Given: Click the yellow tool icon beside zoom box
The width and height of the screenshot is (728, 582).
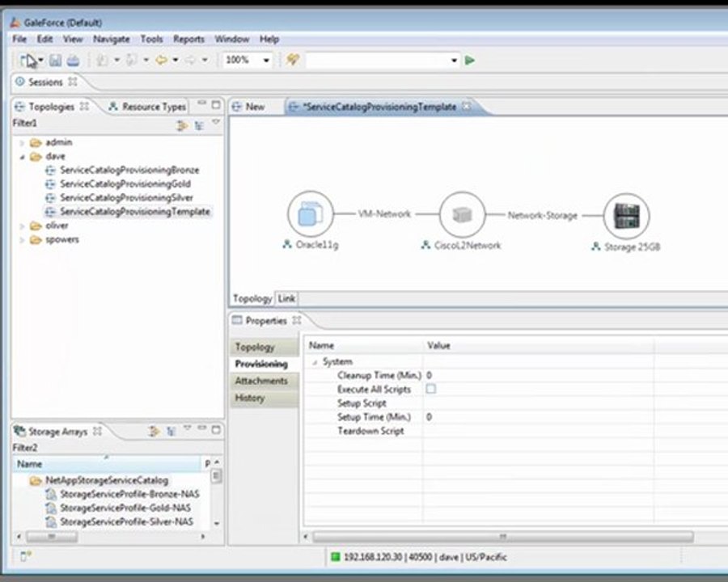Looking at the screenshot, I should point(293,59).
